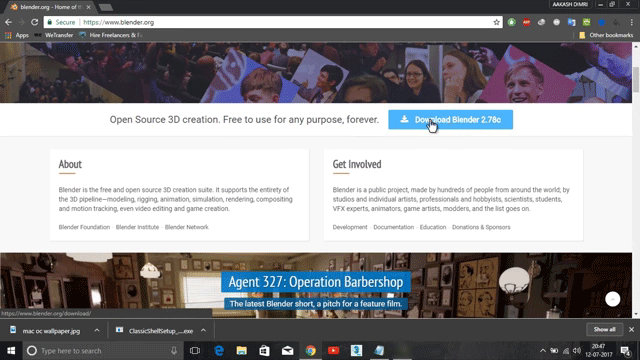Open the Development link
Image resolution: width=640 pixels, height=360 pixels.
[350, 227]
